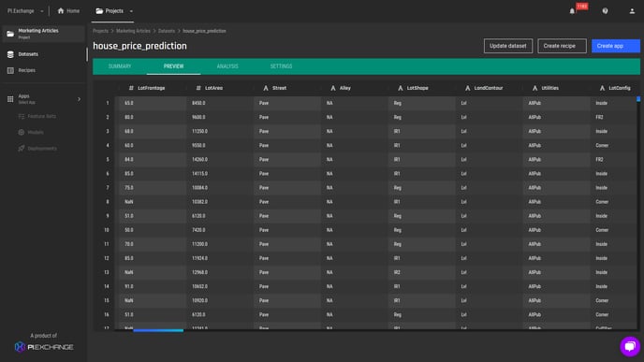
Task: Click LotArea cell 14260.0 in row 5
Action: pos(220,159)
